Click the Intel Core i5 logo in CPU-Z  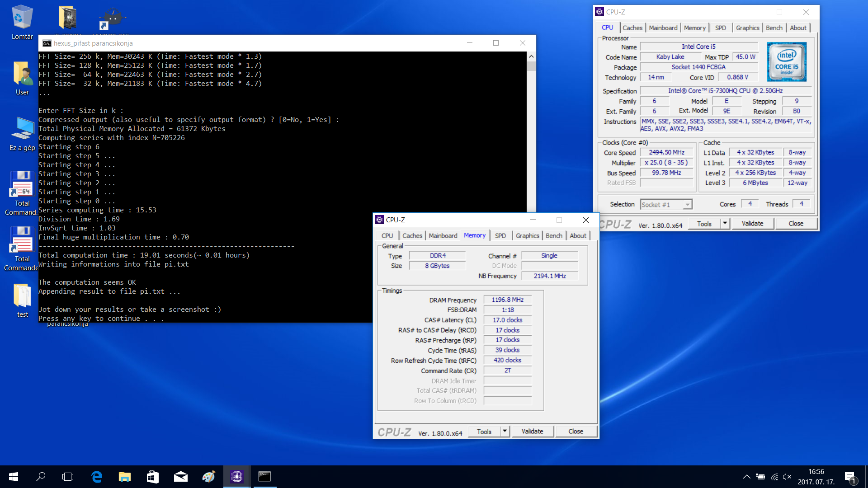click(x=787, y=62)
